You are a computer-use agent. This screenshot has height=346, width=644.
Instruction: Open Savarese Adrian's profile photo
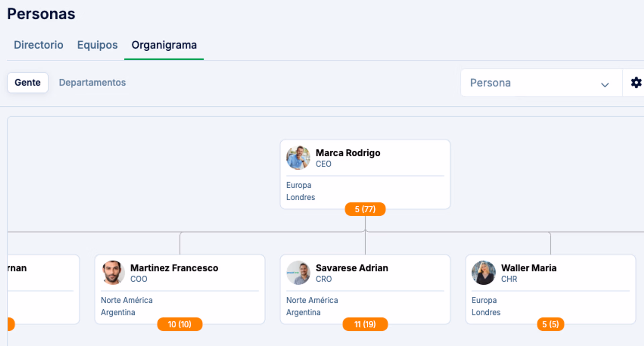[x=298, y=273]
